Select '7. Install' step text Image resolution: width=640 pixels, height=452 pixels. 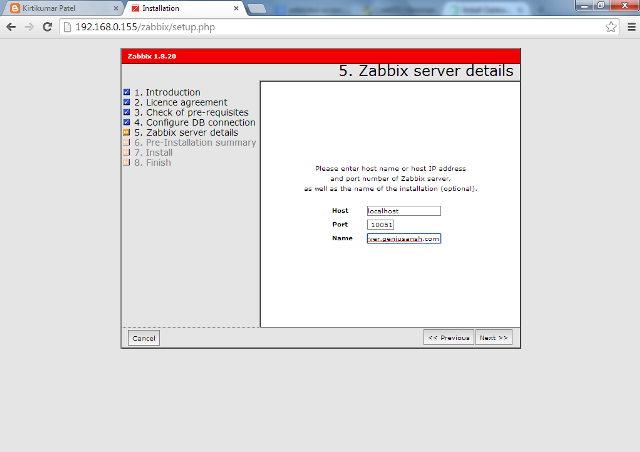pyautogui.click(x=153, y=153)
